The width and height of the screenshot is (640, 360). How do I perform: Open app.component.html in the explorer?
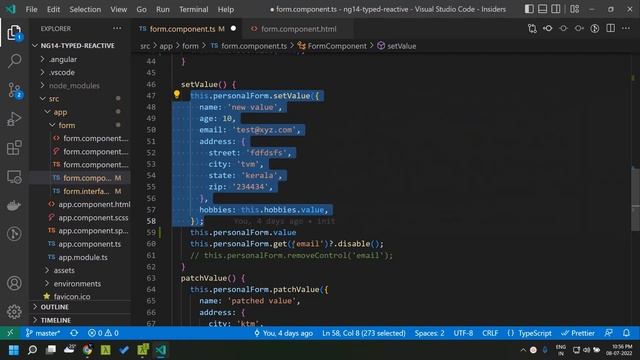[94, 204]
